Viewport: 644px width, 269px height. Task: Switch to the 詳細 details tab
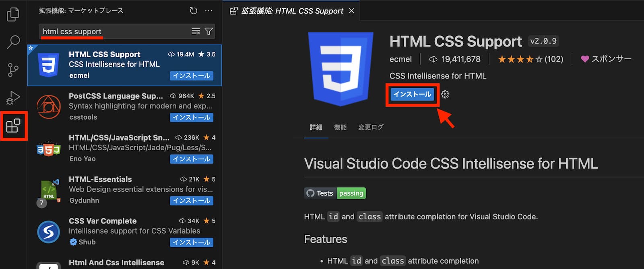pos(316,127)
